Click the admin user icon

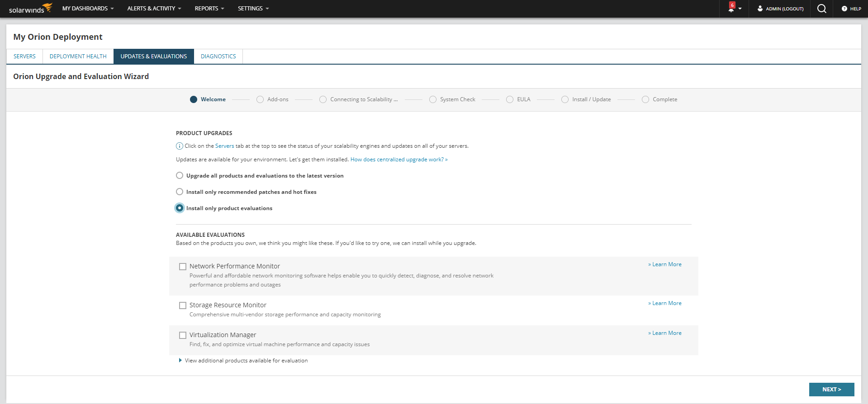760,9
